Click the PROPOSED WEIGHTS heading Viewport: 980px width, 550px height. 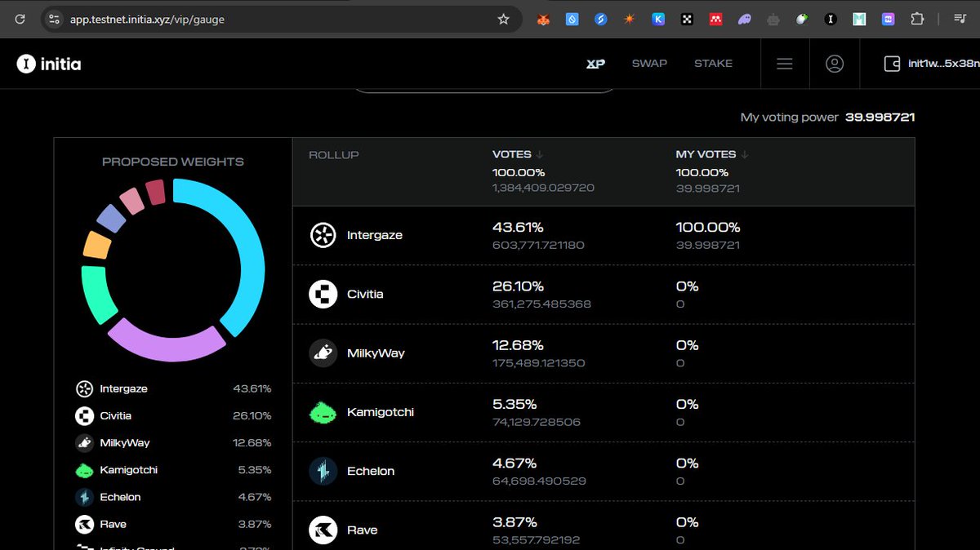click(x=173, y=162)
